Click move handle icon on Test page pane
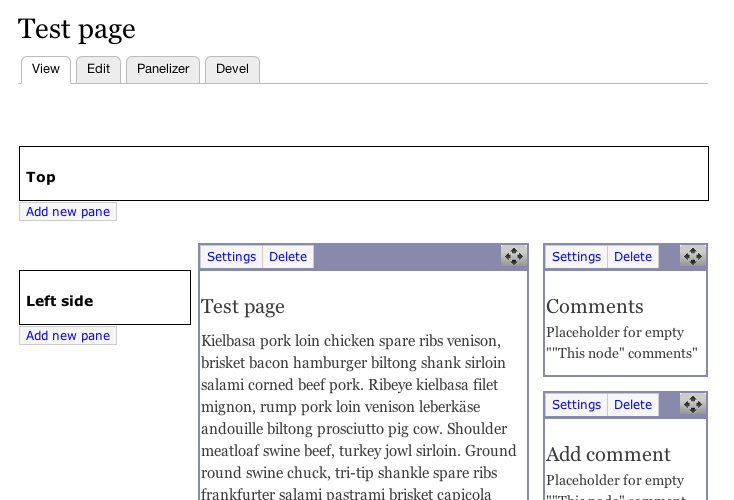 pos(514,256)
